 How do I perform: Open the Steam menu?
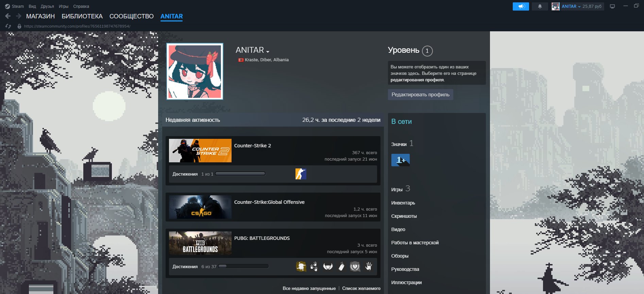click(x=18, y=6)
